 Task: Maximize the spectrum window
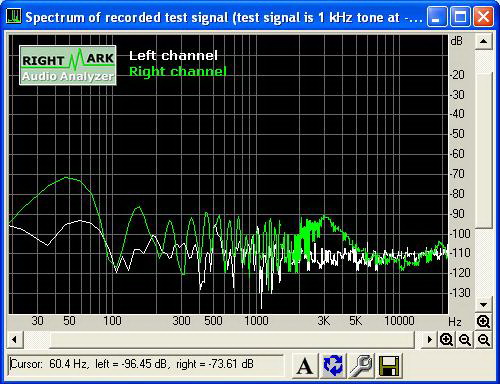[460, 17]
